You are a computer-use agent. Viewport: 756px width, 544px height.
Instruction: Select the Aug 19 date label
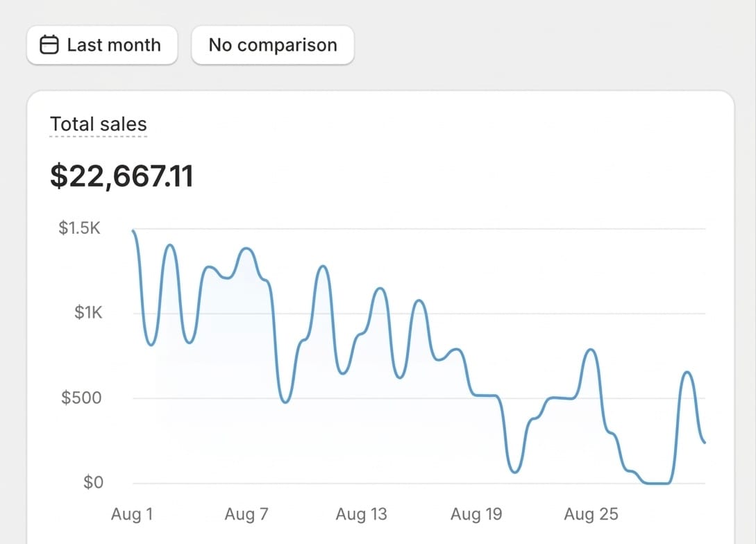pyautogui.click(x=476, y=514)
